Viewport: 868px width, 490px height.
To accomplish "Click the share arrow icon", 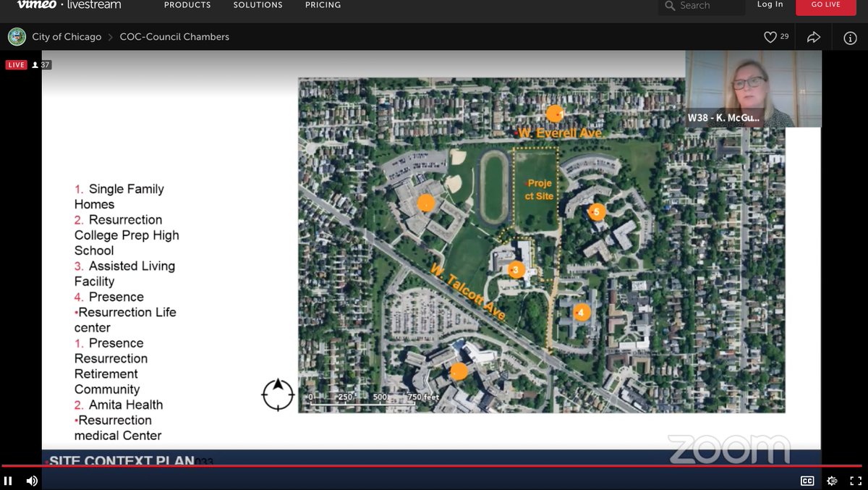I will point(814,37).
